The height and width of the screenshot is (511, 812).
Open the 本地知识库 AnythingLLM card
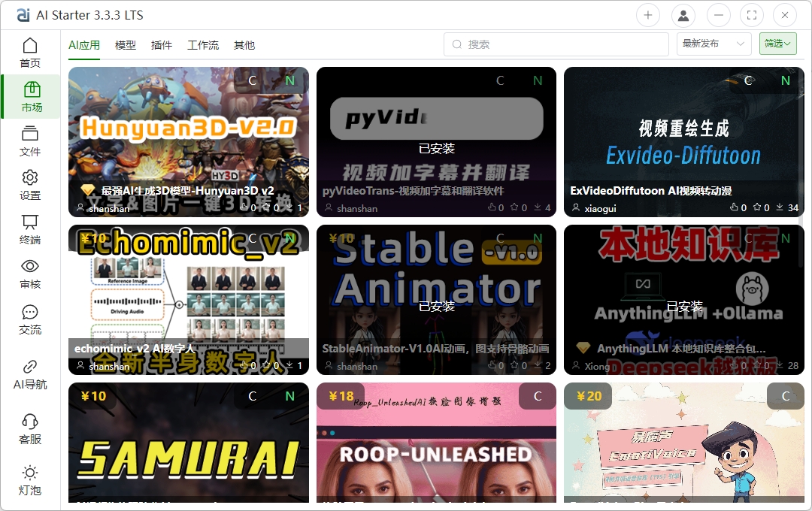pos(684,300)
